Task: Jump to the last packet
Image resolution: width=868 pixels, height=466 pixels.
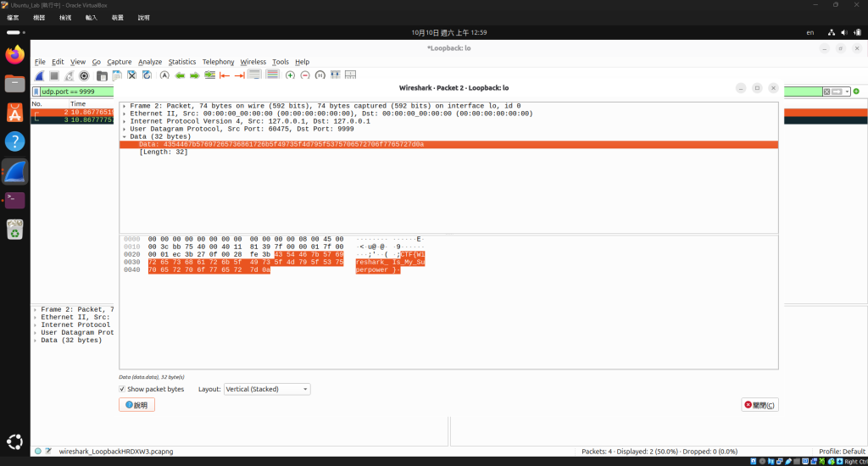Action: pos(240,75)
